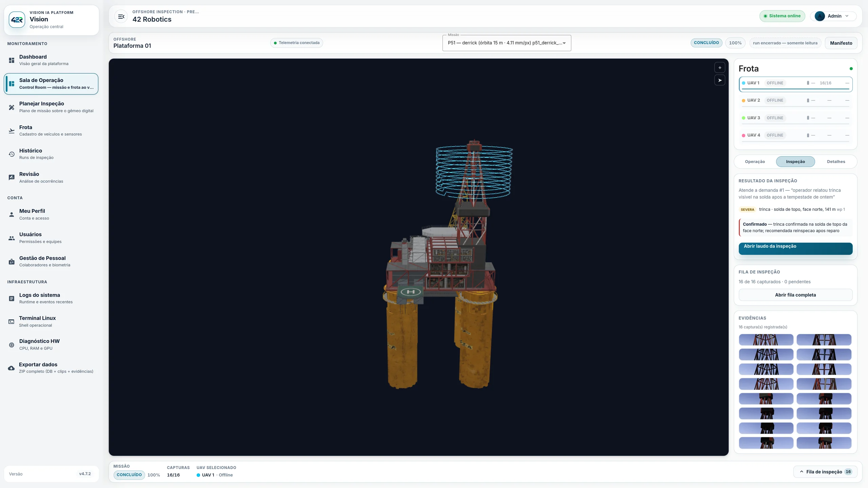
Task: Open the last evidence thumbnail bottom-right
Action: click(824, 443)
